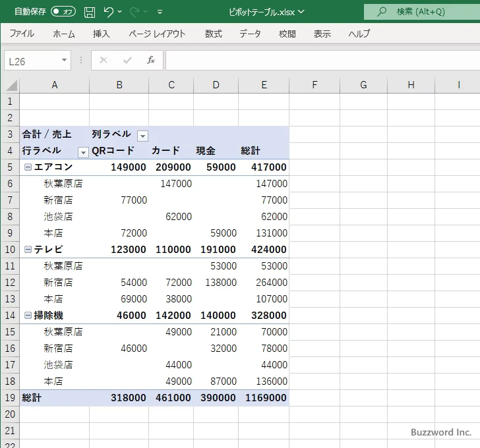Click テレビ total 424000 cell
This screenshot has height=448, width=480.
264,250
